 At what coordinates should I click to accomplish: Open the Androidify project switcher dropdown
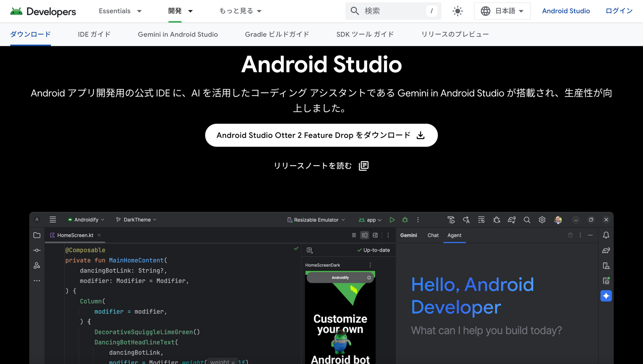coord(86,220)
